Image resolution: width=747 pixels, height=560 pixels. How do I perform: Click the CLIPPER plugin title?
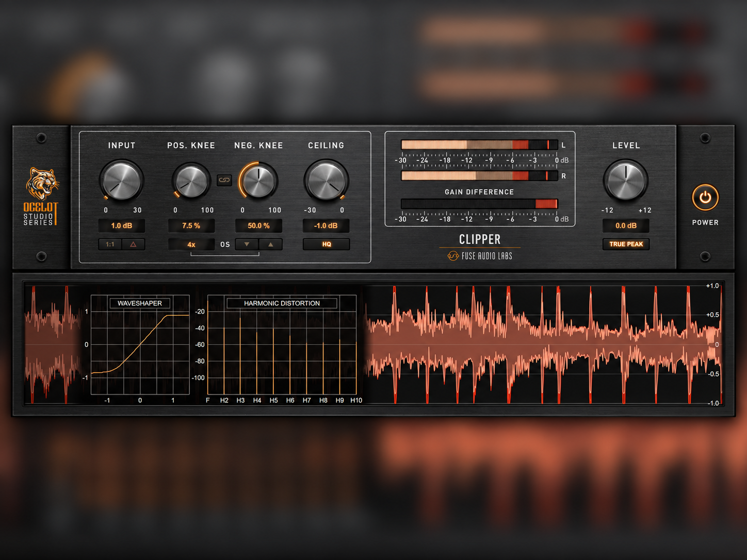(480, 239)
